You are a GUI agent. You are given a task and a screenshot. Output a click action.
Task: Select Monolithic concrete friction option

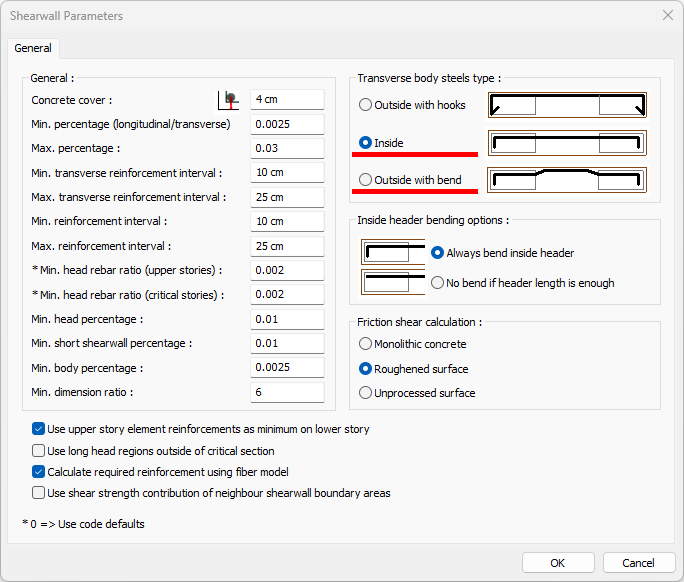click(x=366, y=344)
